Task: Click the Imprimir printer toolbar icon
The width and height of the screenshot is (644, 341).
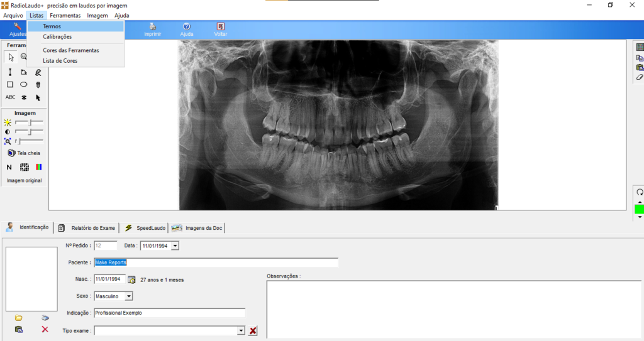Action: coord(152,30)
